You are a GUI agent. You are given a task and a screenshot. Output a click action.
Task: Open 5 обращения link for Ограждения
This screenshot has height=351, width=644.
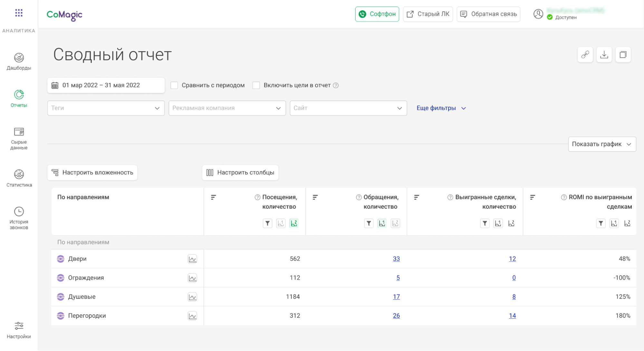tap(398, 278)
